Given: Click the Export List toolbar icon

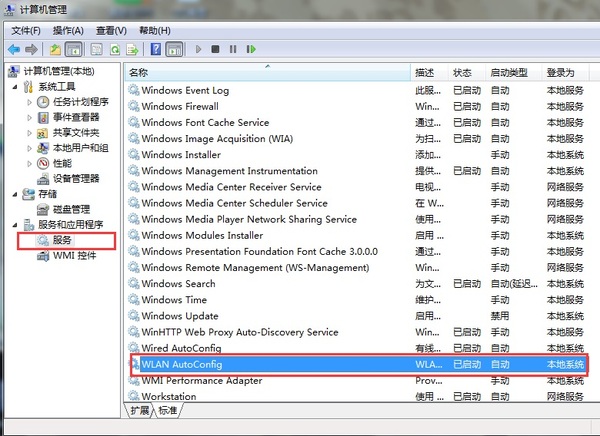Looking at the screenshot, I should [135, 48].
